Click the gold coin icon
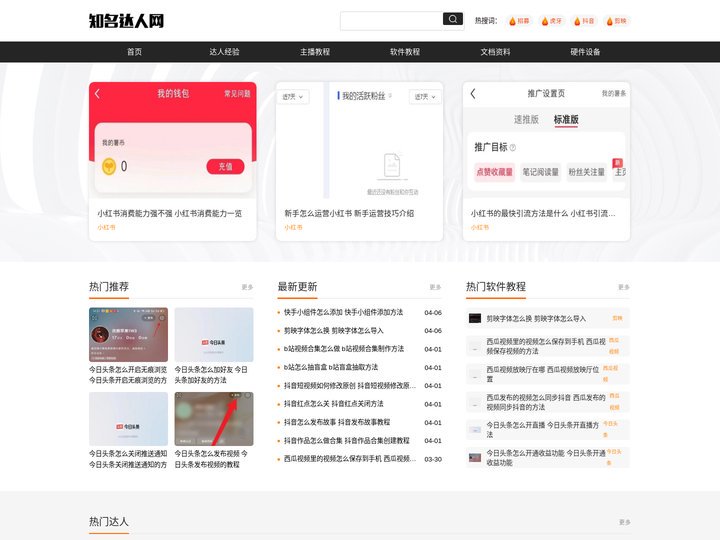The image size is (720, 540). coord(109,166)
